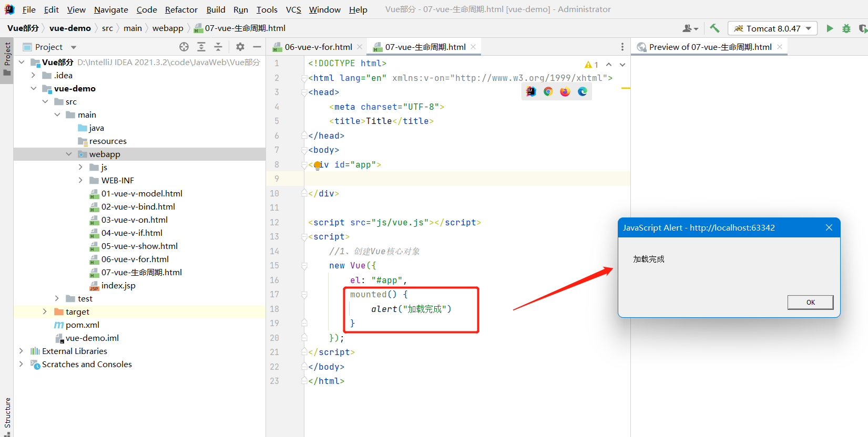Expand the target folder

[45, 311]
